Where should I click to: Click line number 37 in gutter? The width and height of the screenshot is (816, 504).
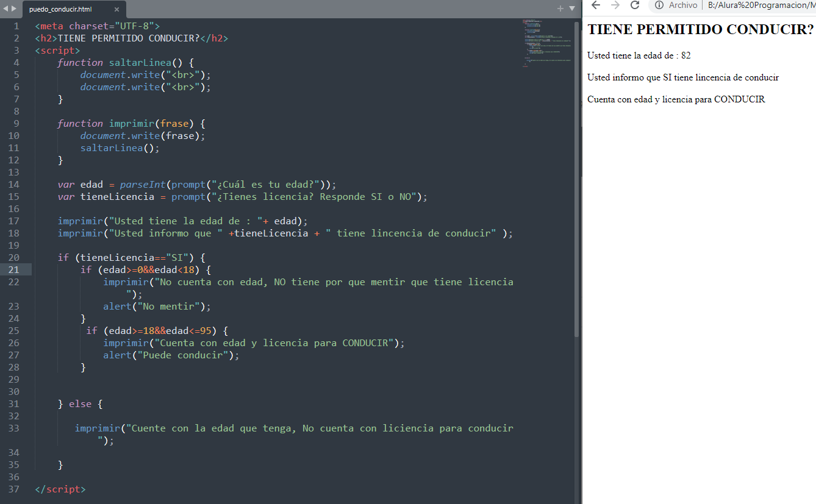click(x=14, y=489)
